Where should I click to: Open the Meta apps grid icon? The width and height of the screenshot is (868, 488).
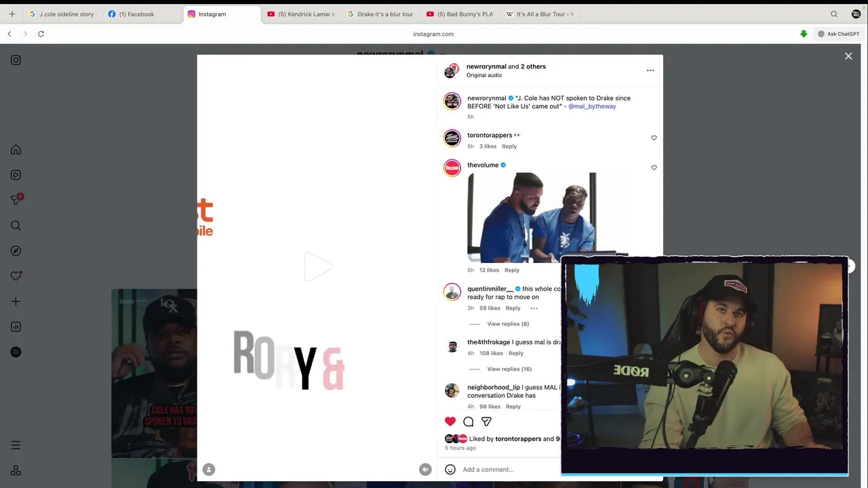point(16,470)
